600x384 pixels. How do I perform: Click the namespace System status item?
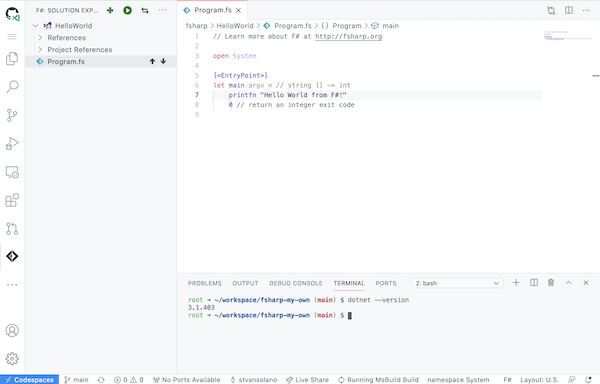coord(458,379)
